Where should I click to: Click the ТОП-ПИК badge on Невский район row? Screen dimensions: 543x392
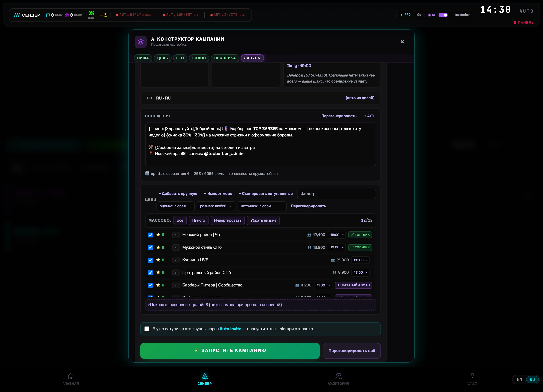(x=360, y=235)
